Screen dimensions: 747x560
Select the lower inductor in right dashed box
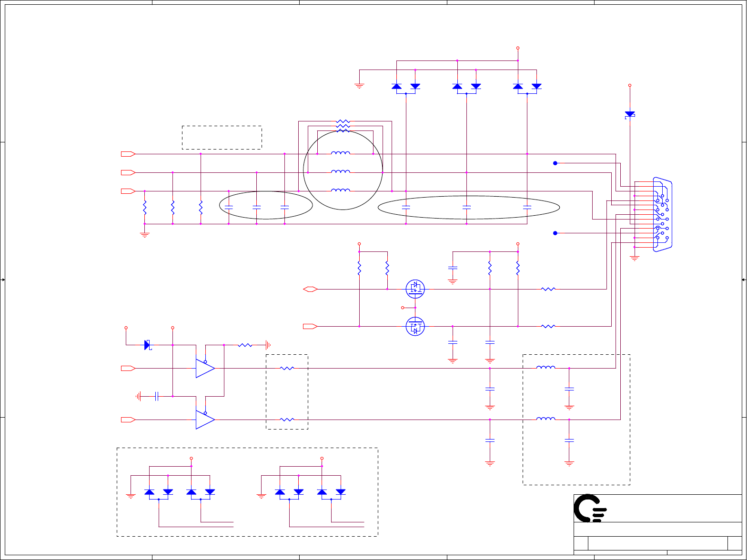[545, 419]
